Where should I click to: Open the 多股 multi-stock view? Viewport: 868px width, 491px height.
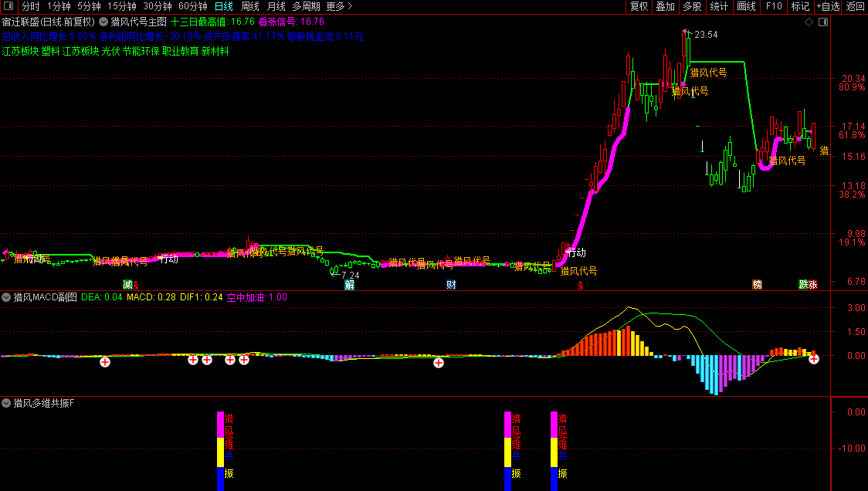pos(692,6)
